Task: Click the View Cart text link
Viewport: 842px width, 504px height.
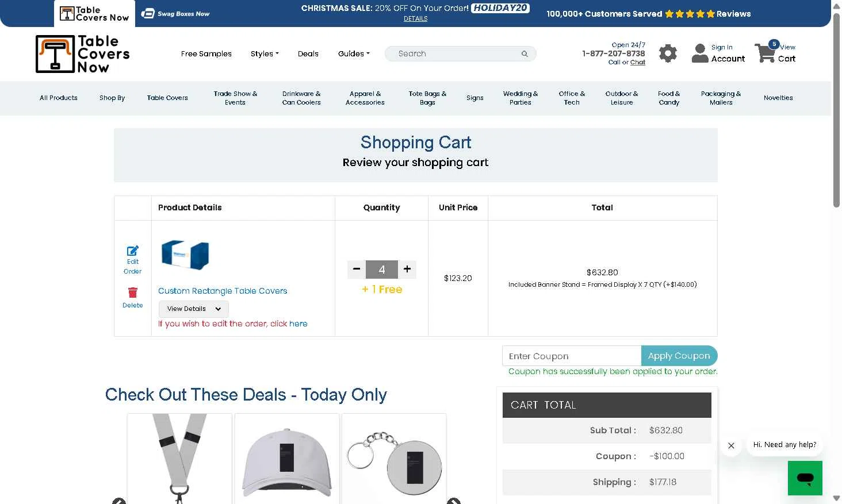Action: click(x=787, y=53)
